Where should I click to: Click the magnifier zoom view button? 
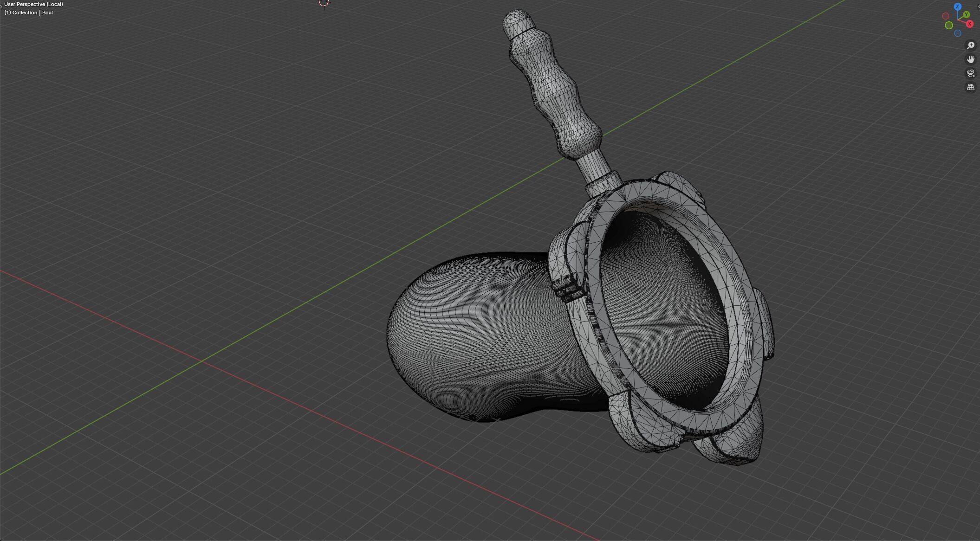pyautogui.click(x=971, y=45)
